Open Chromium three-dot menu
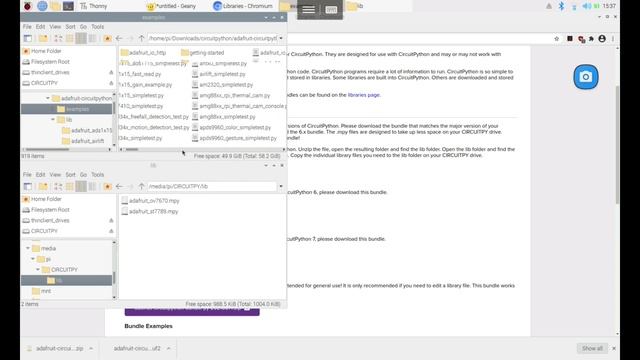The height and width of the screenshot is (360, 640). [x=613, y=39]
